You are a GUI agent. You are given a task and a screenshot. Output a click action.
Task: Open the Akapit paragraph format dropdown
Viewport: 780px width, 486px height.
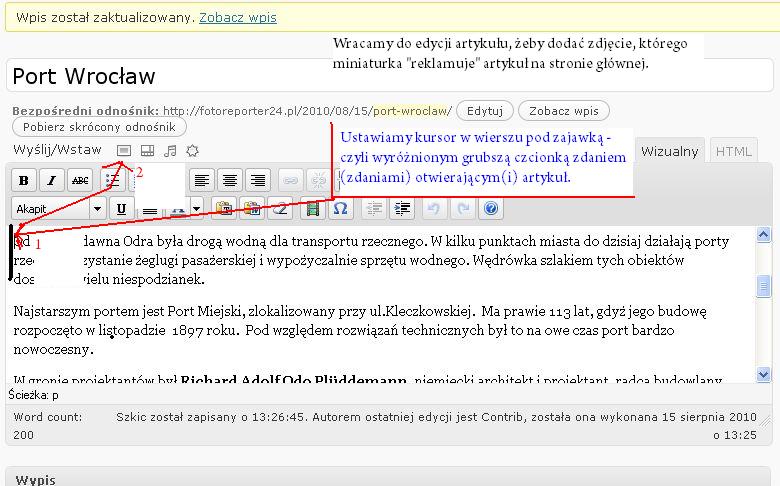(59, 208)
